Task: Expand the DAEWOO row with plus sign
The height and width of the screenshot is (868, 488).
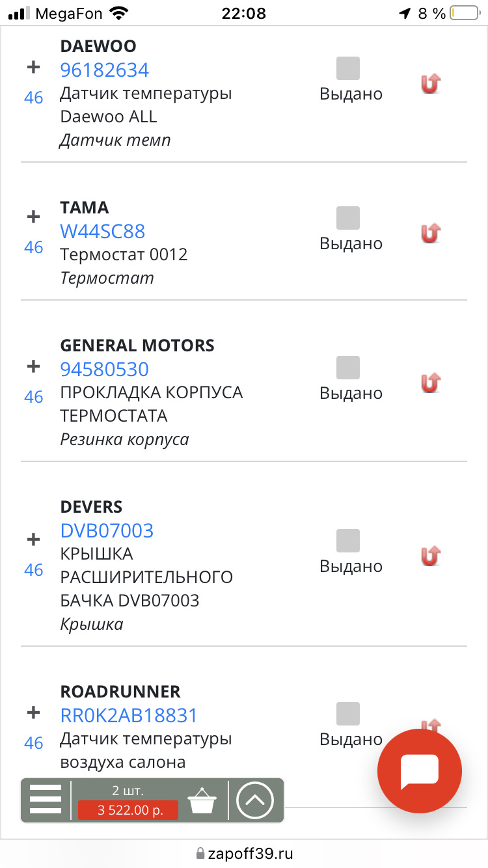Action: [x=33, y=67]
